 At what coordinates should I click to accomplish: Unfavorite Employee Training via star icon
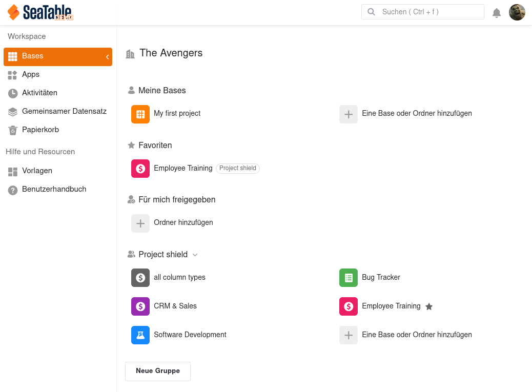coord(429,306)
